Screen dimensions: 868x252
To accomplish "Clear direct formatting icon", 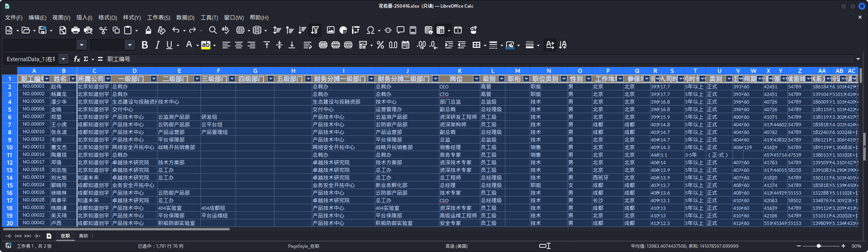I will [x=161, y=30].
